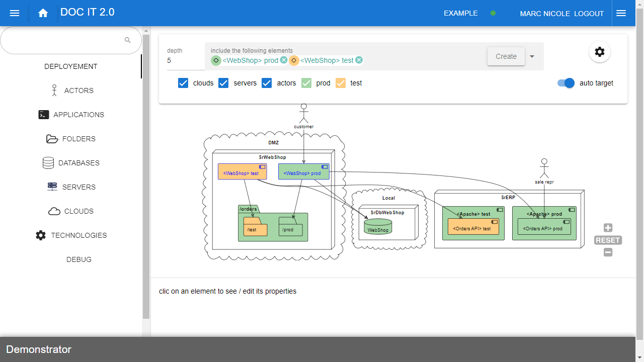Open the right-side header menu icon
The width and height of the screenshot is (644, 362).
621,14
